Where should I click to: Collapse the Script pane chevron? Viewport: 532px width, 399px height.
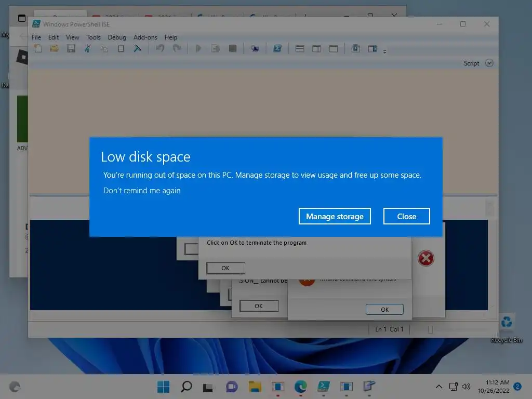click(x=489, y=63)
